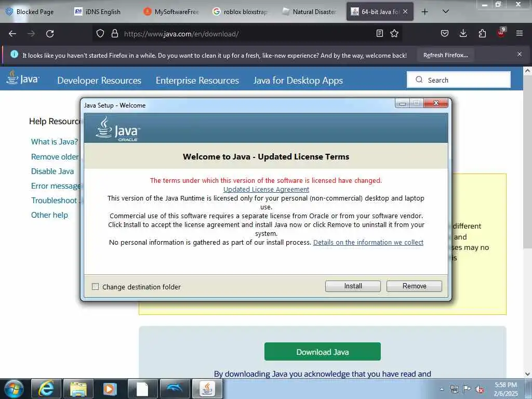Screen dimensions: 532x399
Task: Open the Developer Resources menu
Action: [99, 81]
